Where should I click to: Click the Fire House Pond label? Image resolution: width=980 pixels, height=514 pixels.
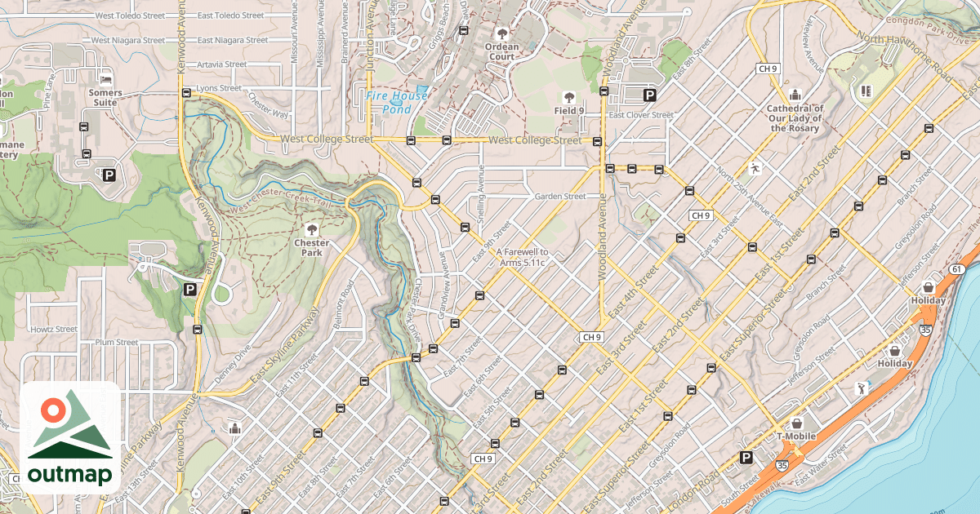click(396, 102)
